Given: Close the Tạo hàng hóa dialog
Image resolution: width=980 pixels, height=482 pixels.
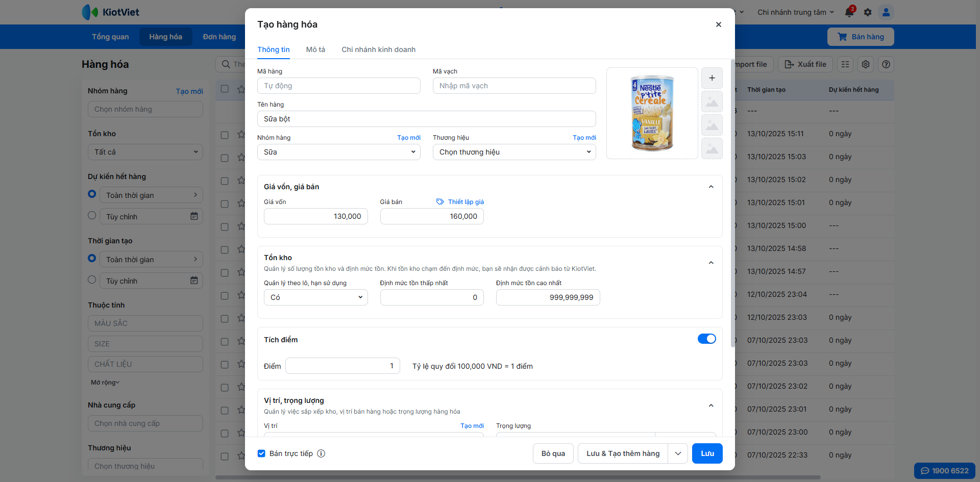Looking at the screenshot, I should click(718, 24).
